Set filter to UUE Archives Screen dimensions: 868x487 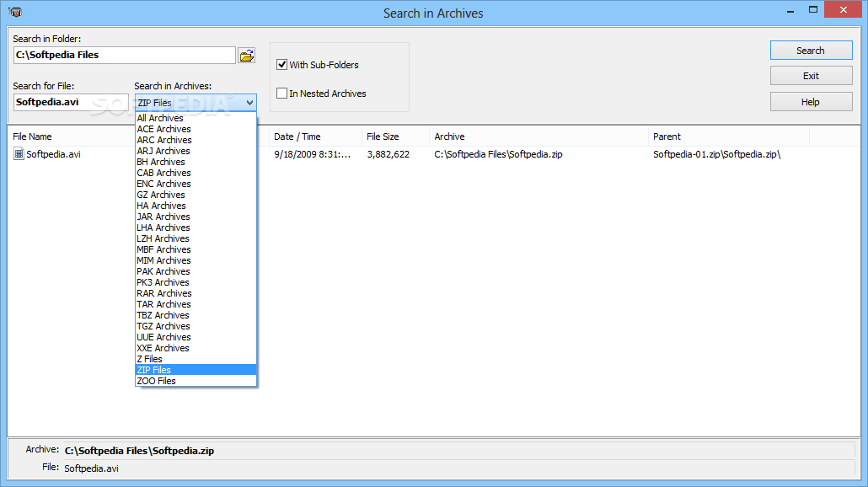[196, 337]
